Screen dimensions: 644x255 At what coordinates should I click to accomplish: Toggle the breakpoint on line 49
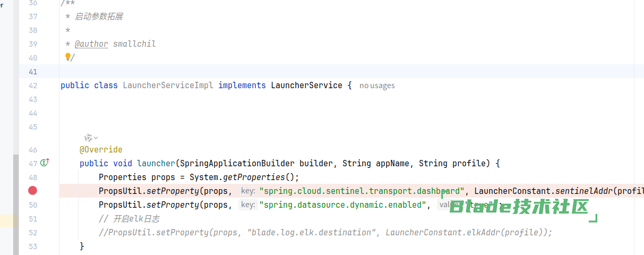[x=33, y=191]
